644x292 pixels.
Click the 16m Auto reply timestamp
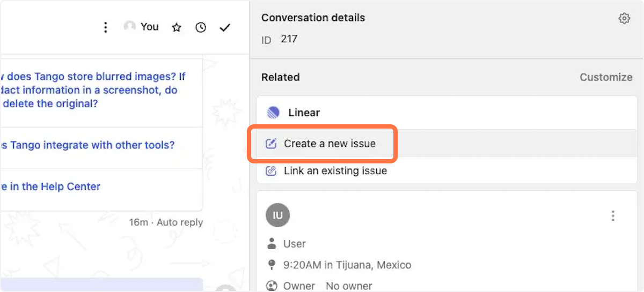tap(166, 222)
